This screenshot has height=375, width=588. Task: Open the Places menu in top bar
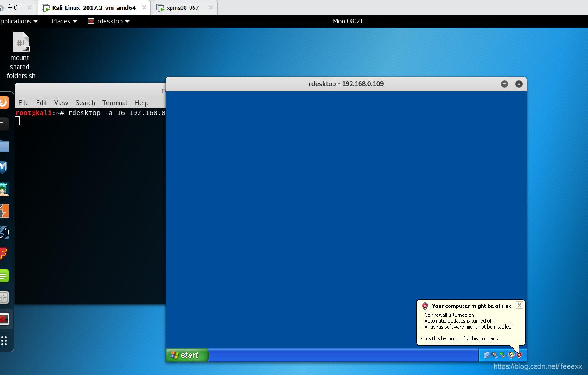pos(64,21)
